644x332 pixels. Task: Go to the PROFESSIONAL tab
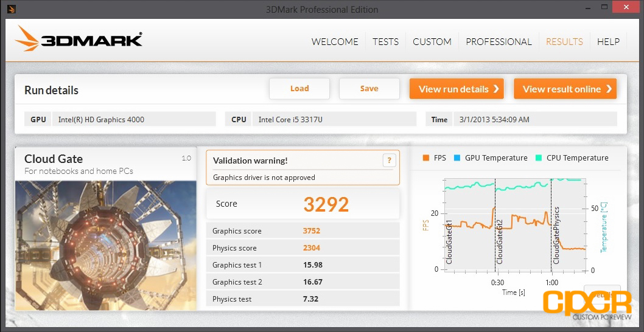499,42
